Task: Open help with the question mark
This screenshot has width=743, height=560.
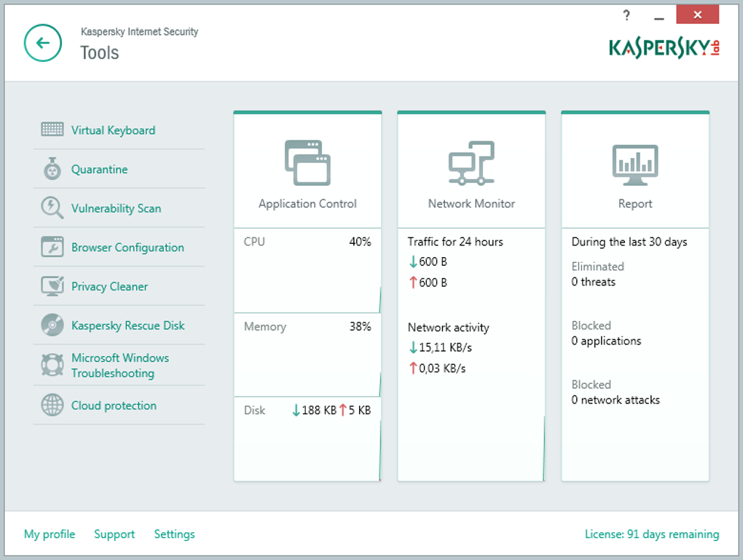Action: (x=626, y=15)
